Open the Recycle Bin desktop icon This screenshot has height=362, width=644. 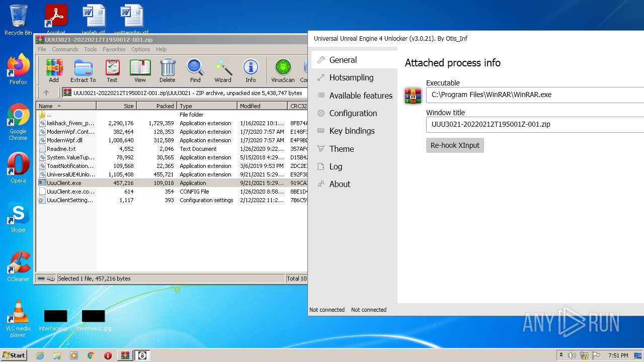(18, 20)
